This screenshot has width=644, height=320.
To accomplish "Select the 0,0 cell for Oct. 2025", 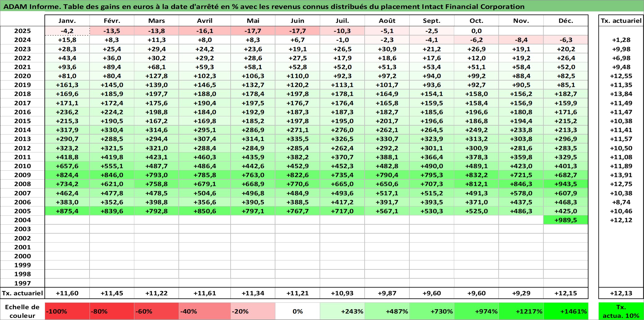I will [476, 31].
